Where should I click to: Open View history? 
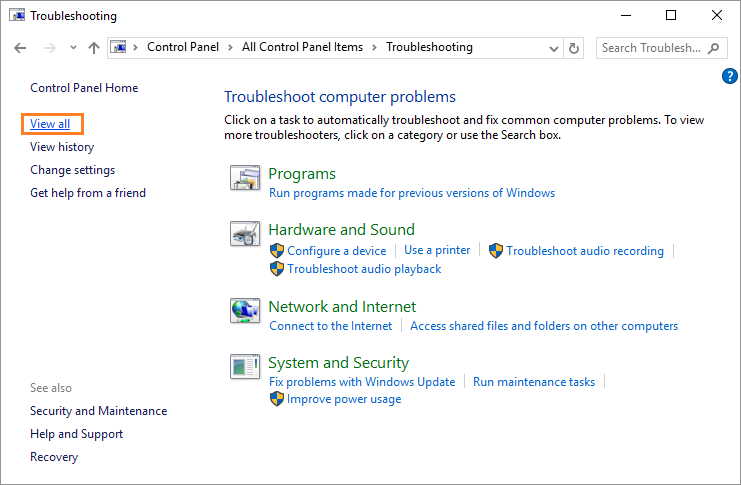tap(62, 147)
